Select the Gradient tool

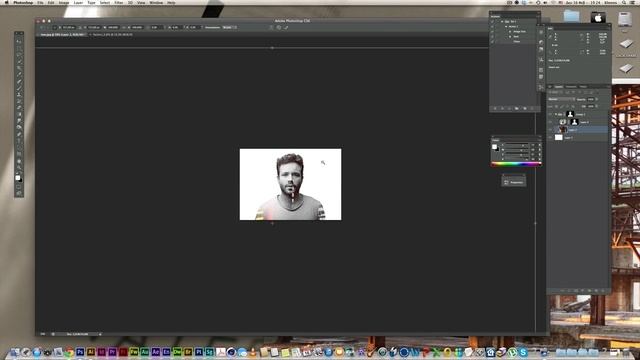coord(19,114)
